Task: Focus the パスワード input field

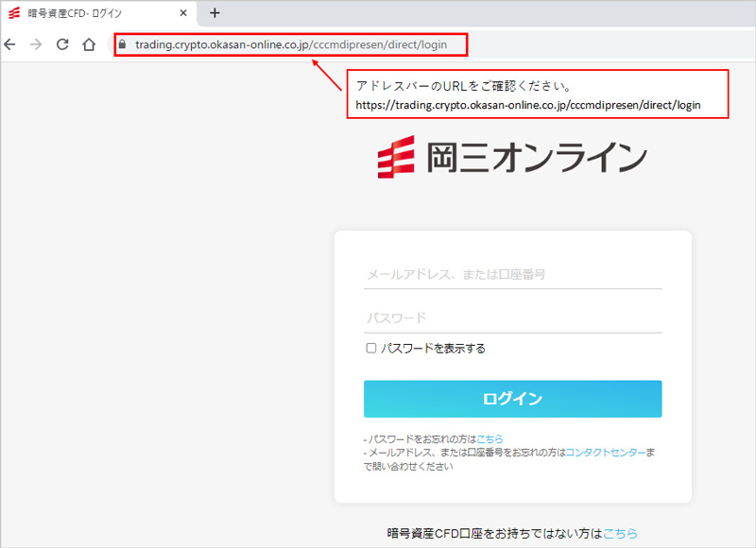Action: (x=512, y=318)
